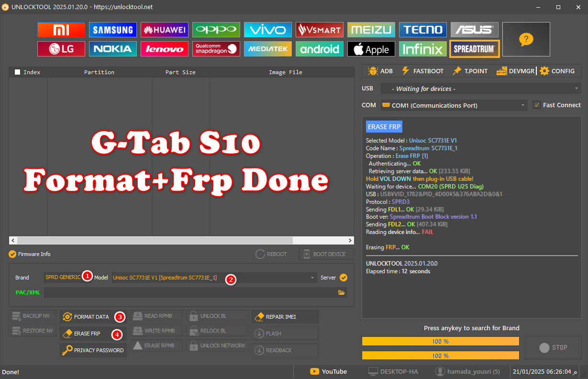Select the Vsmart brand icon

point(320,30)
